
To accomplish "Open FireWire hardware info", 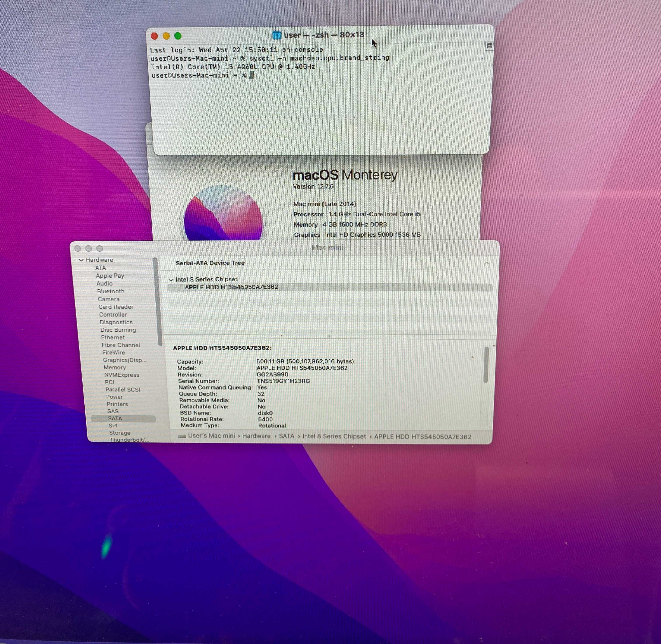I will 114,352.
